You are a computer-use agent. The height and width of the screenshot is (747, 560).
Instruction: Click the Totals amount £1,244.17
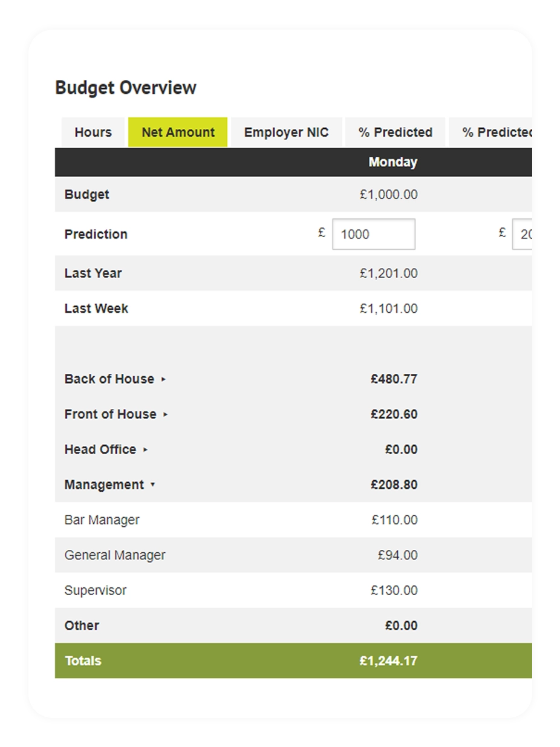(388, 661)
